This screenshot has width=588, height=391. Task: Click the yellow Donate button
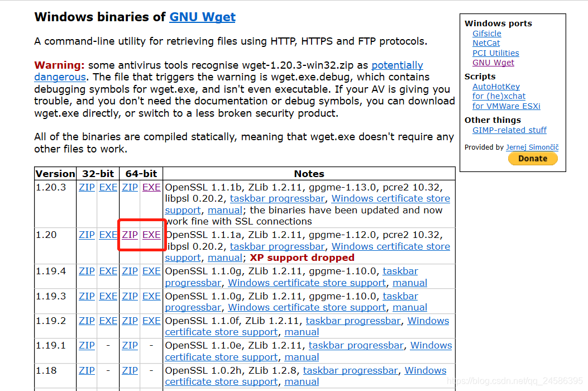tap(533, 159)
